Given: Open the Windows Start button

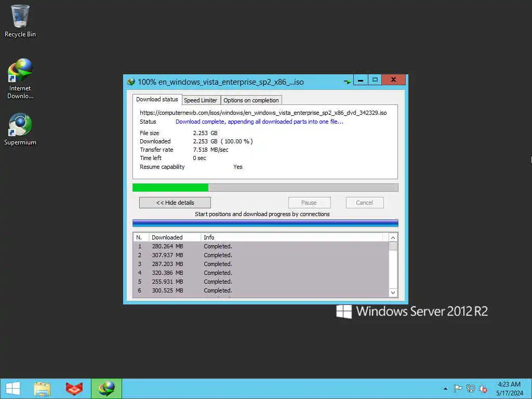Looking at the screenshot, I should tap(13, 389).
